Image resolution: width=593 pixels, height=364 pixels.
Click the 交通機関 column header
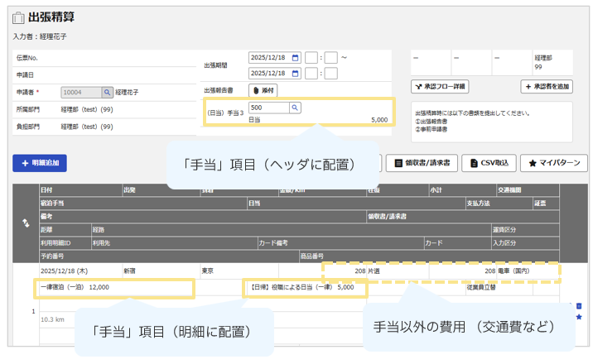[528, 190]
